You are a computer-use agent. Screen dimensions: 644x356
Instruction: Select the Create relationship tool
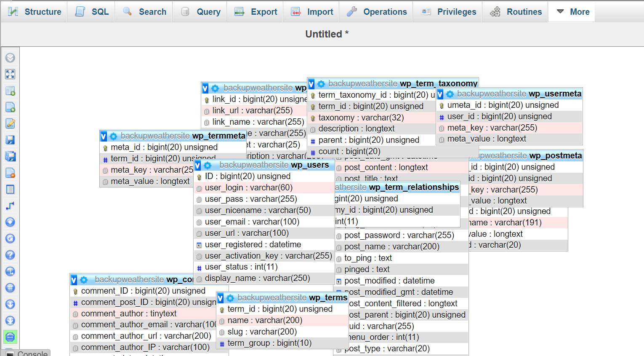click(10, 206)
